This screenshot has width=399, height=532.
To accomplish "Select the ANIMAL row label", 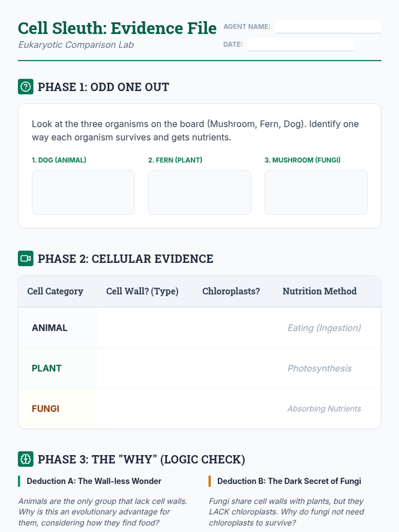I will (x=50, y=328).
